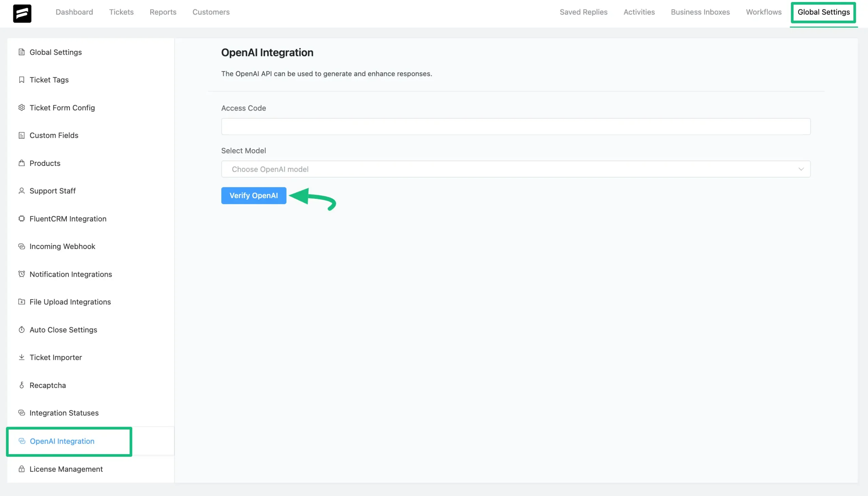Select Custom Fields in sidebar

click(x=54, y=135)
